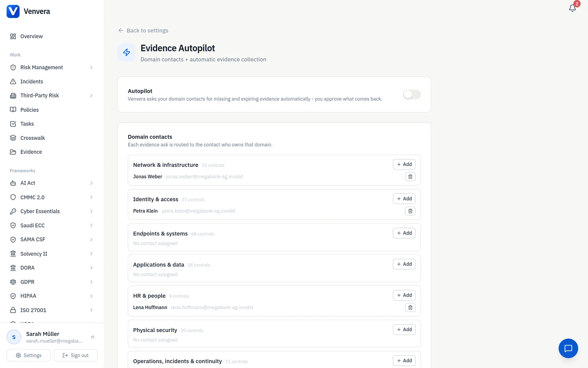Delete Petra Klein contact with trash icon
This screenshot has width=588, height=368.
click(x=410, y=211)
